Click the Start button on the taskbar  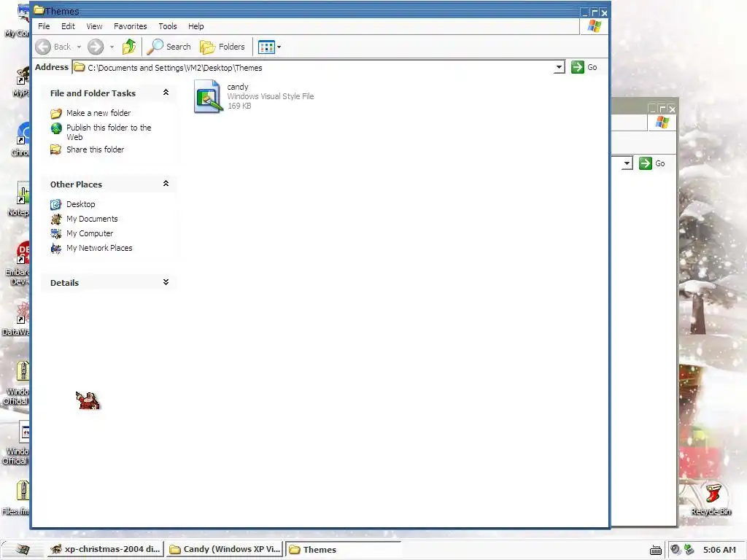[x=23, y=549]
